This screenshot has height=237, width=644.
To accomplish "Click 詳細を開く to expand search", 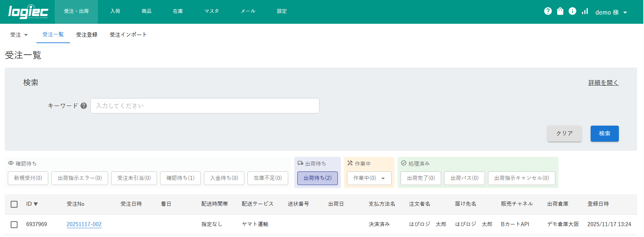I will coord(603,83).
